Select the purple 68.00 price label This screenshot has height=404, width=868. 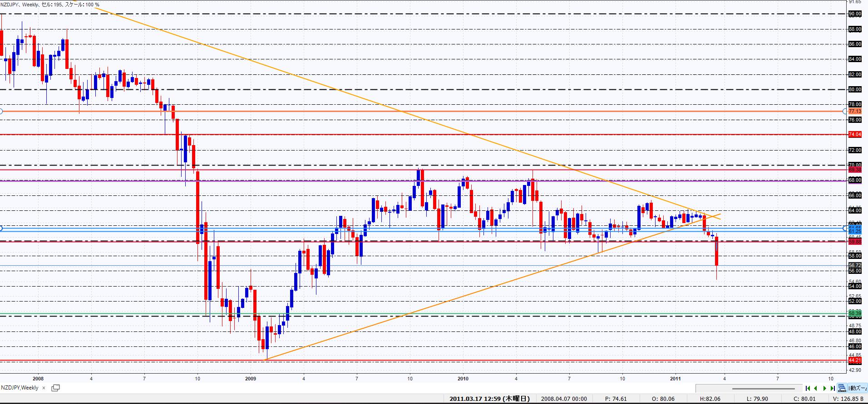(855, 180)
